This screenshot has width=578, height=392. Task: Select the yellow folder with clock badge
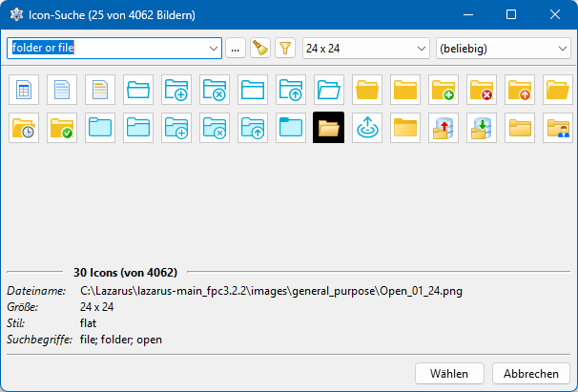pyautogui.click(x=24, y=128)
